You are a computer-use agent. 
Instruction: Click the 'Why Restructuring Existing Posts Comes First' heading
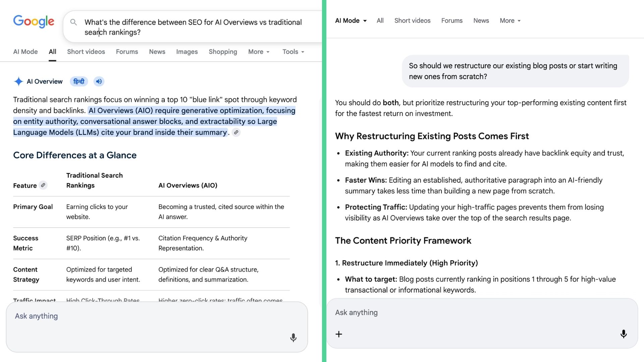tap(432, 136)
